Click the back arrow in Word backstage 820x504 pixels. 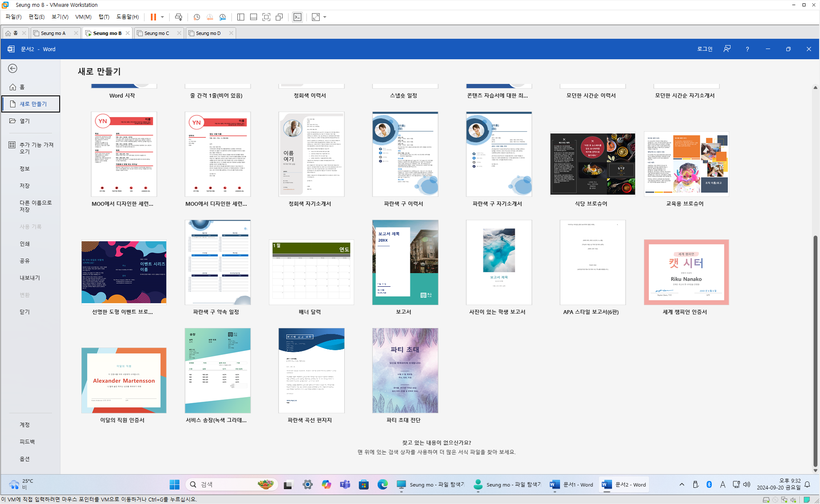pos(13,69)
